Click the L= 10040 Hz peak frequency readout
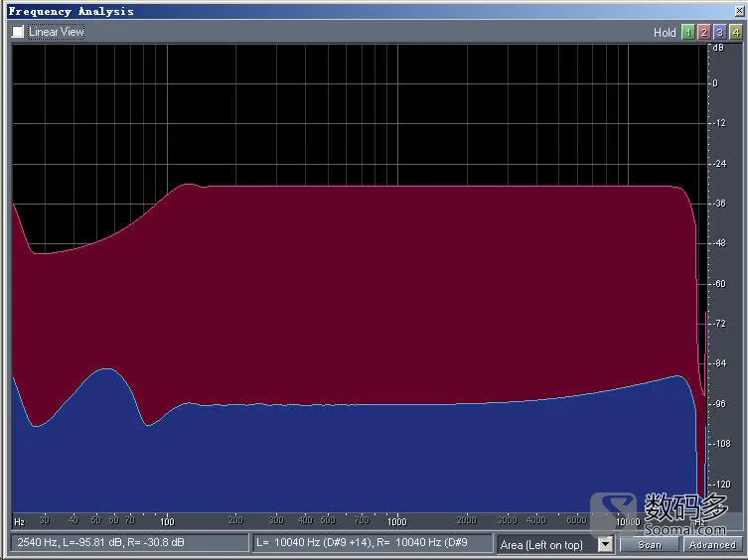 tap(373, 543)
